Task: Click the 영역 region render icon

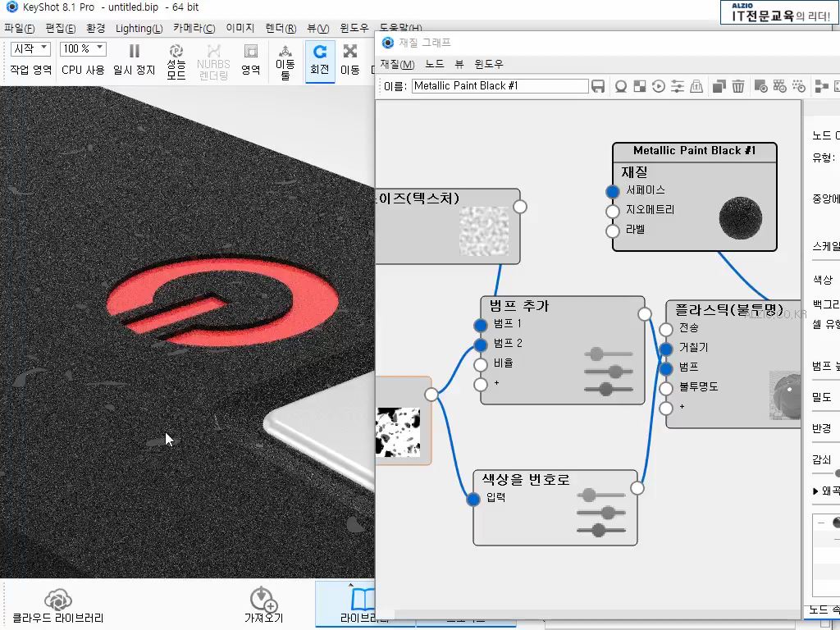Action: [x=250, y=60]
